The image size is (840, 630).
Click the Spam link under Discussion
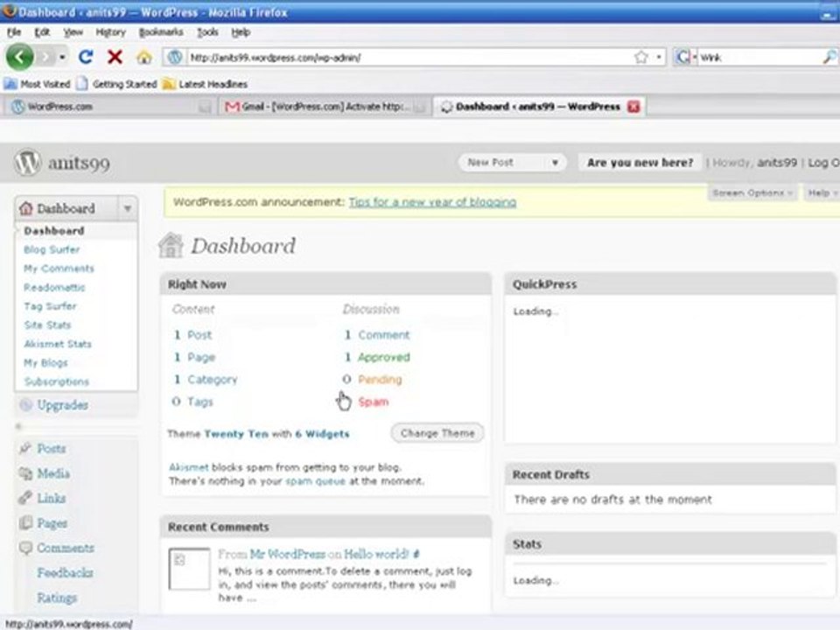pyautogui.click(x=374, y=402)
